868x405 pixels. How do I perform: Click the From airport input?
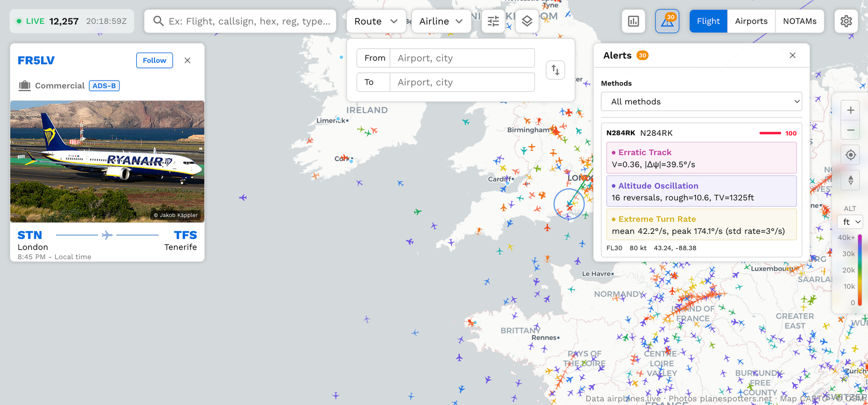(462, 58)
